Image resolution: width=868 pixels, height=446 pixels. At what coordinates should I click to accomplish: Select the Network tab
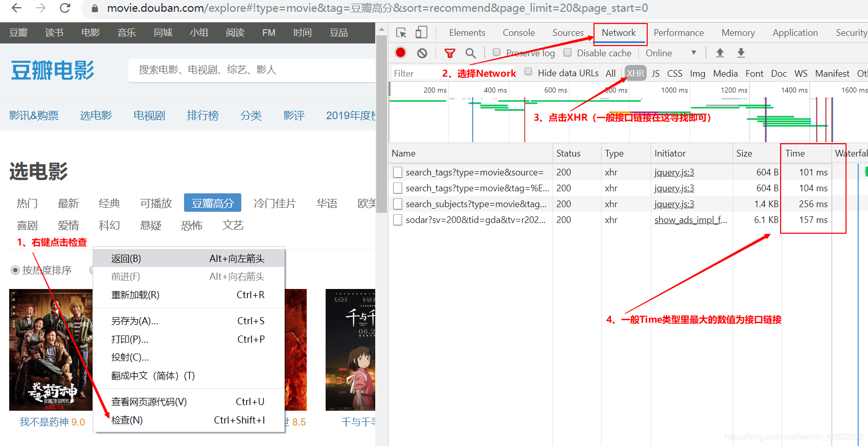(619, 33)
